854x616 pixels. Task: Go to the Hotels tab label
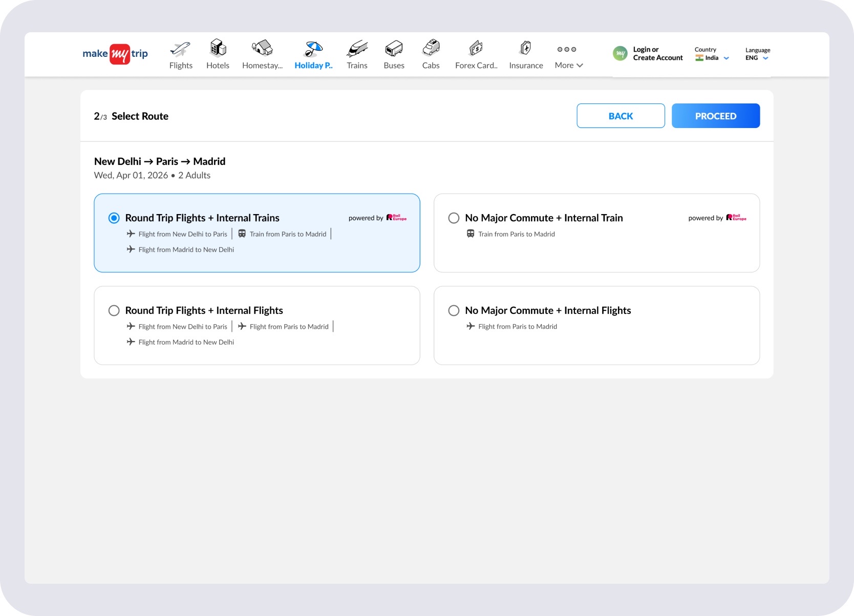click(218, 66)
